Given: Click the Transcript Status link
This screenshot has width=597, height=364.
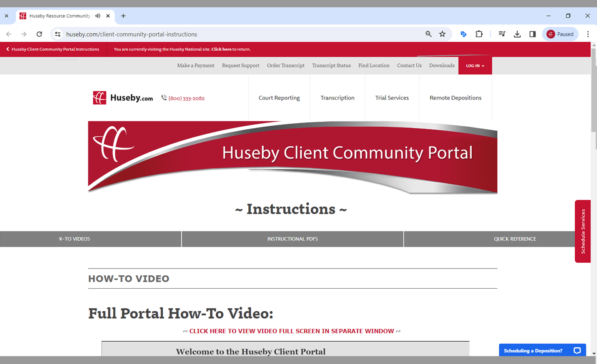Looking at the screenshot, I should click(x=331, y=66).
